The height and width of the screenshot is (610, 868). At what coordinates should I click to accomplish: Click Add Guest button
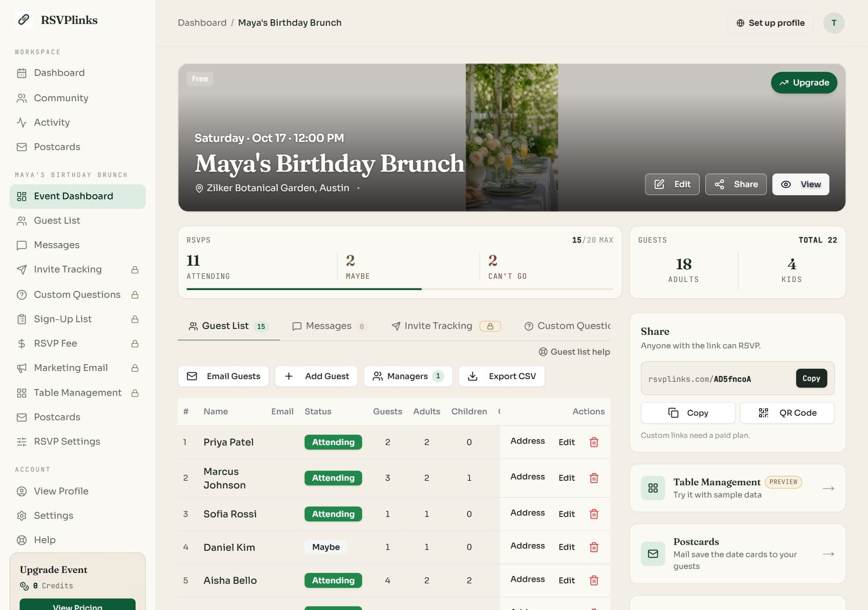pos(316,376)
